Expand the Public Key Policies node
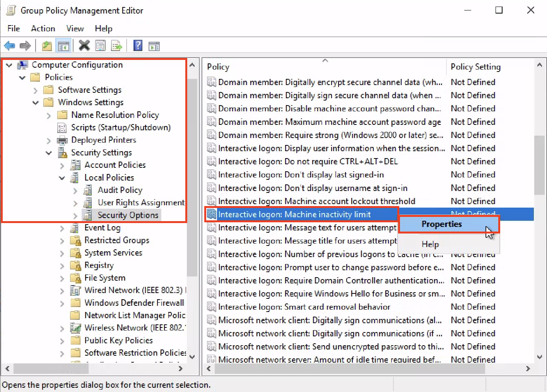This screenshot has height=392, width=547. pyautogui.click(x=62, y=341)
